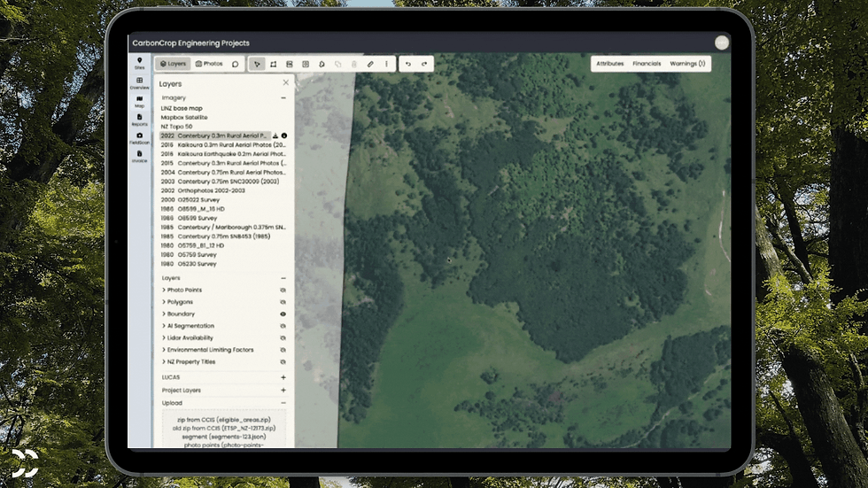Click the greyed-out delete trash tool
Screen dimensions: 868x488
click(x=353, y=64)
